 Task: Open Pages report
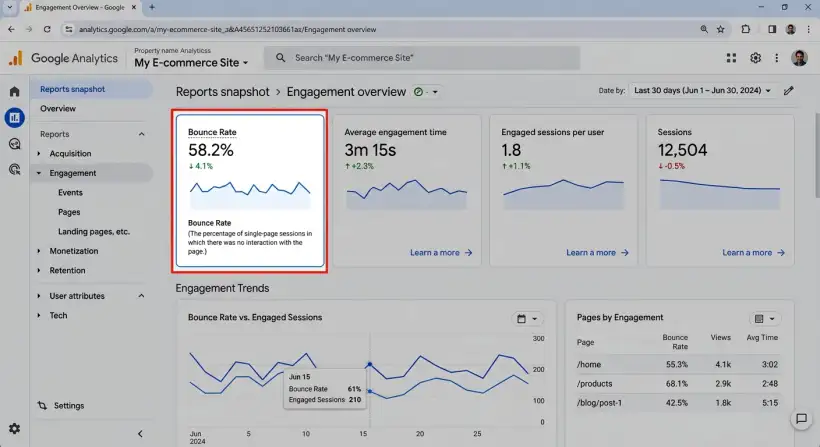click(69, 212)
